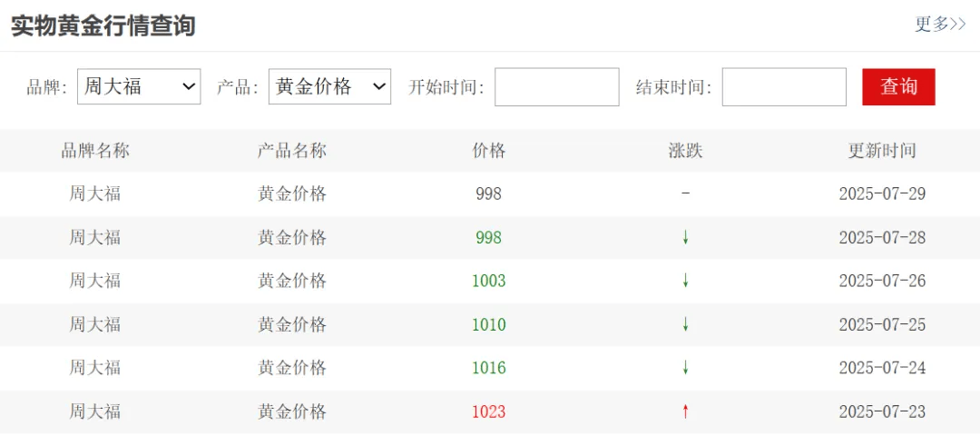This screenshot has width=980, height=436.
Task: Select the 涨跌 column header
Action: coord(686,151)
